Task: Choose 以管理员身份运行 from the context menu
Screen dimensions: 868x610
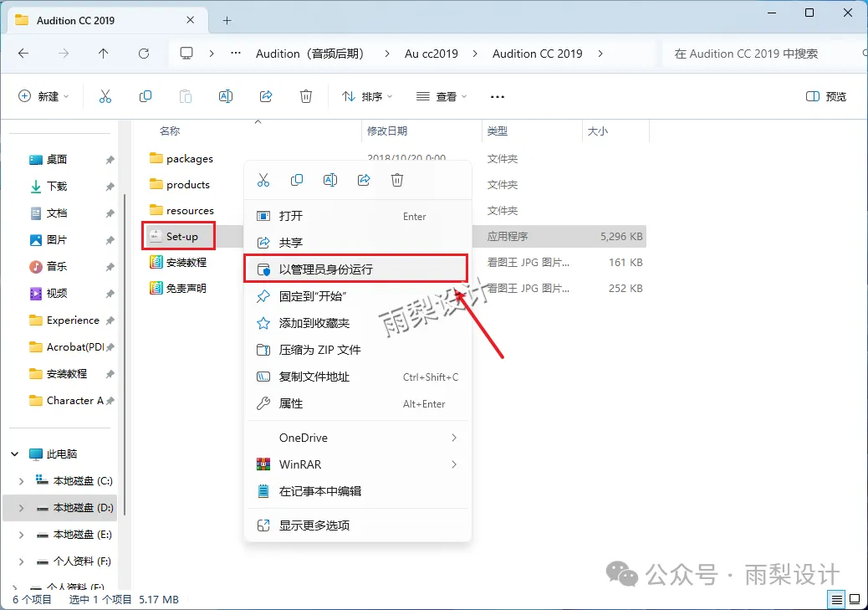Action: (x=358, y=269)
